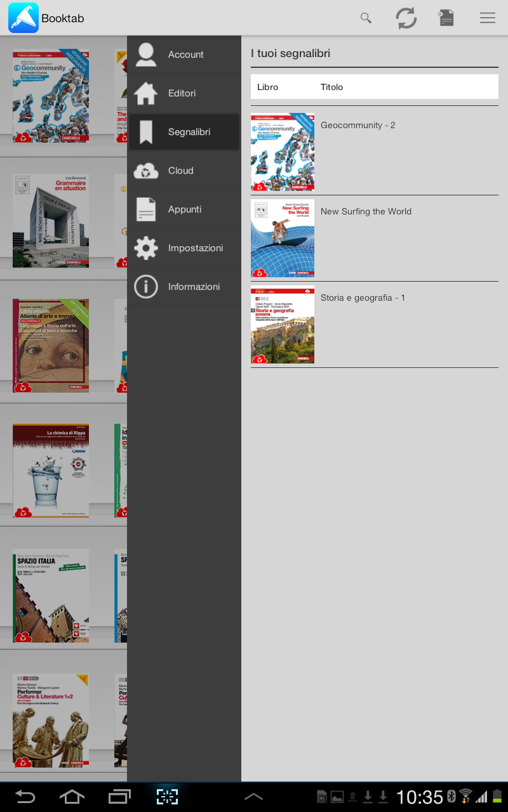Click the sync refresh arrows icon
Image resolution: width=508 pixels, height=812 pixels.
[x=406, y=18]
